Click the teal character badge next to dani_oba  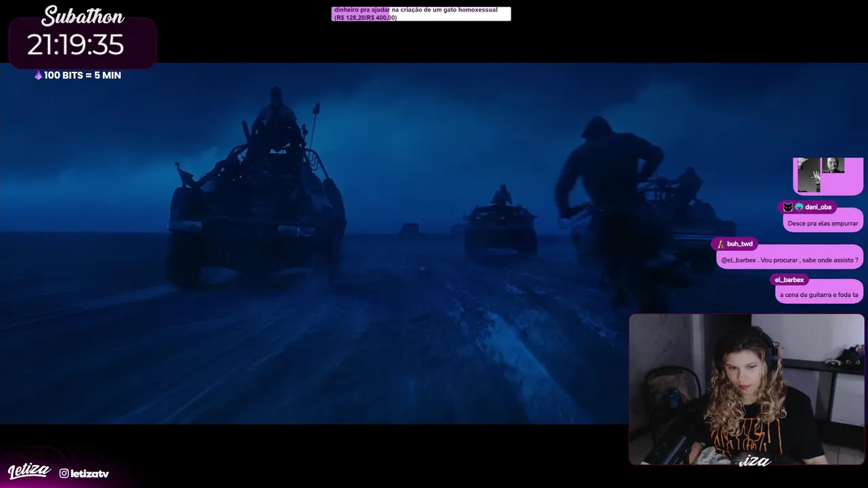coord(799,207)
